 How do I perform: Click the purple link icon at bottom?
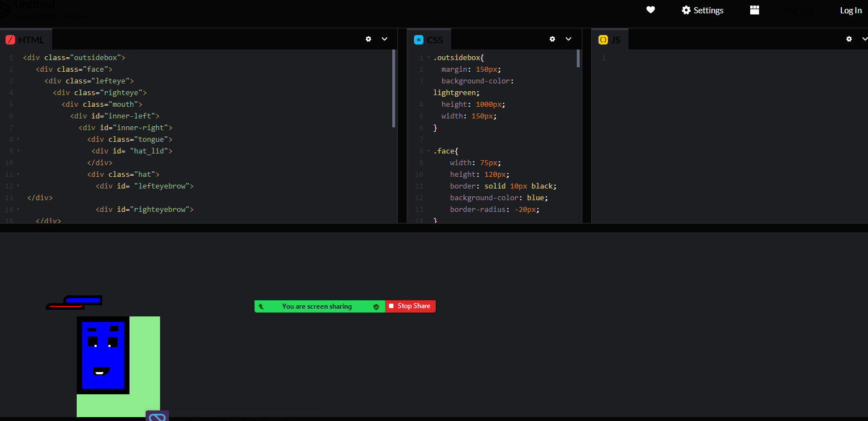coord(157,416)
